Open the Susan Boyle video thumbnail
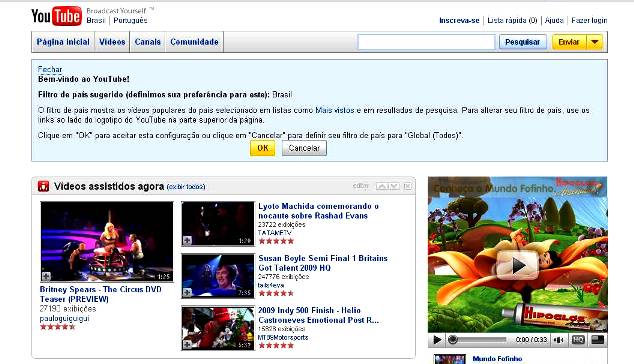634x364 pixels. point(218,276)
